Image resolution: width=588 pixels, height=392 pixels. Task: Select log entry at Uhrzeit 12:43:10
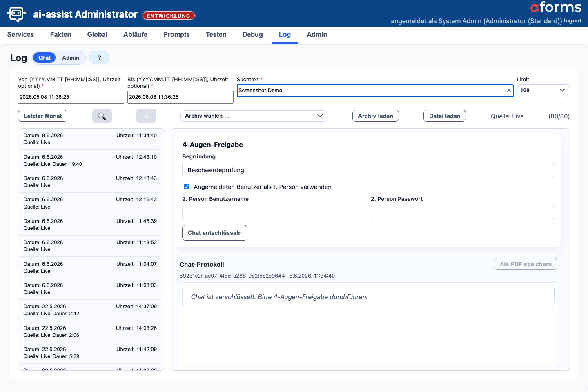coord(90,160)
